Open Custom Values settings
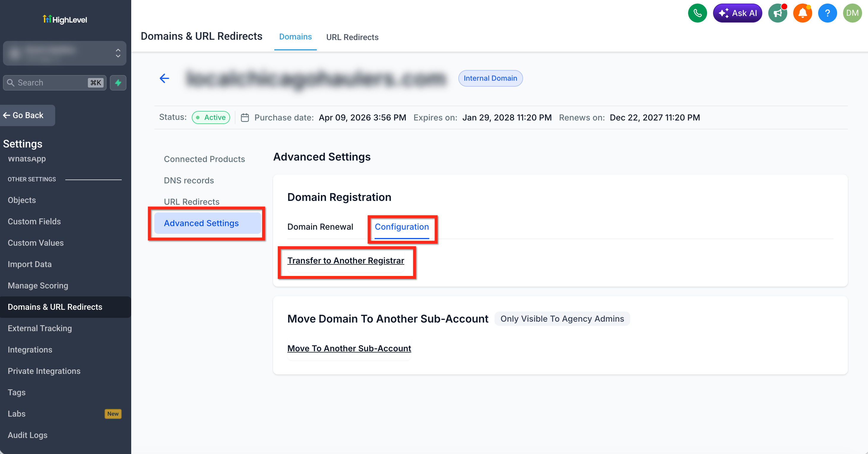This screenshot has height=454, width=868. [x=35, y=243]
